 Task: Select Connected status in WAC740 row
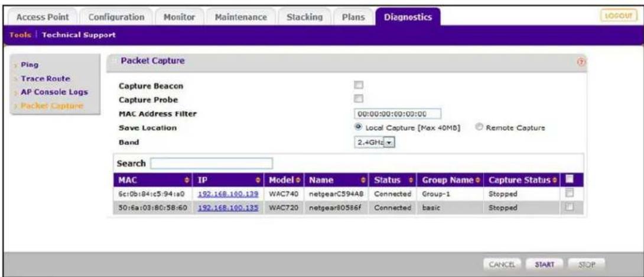click(x=393, y=194)
